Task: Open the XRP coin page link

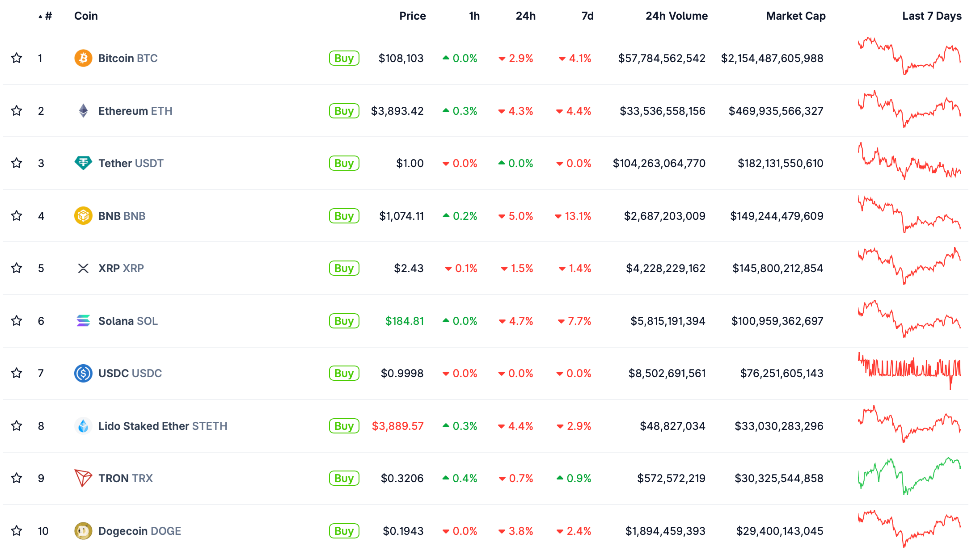Action: (121, 268)
